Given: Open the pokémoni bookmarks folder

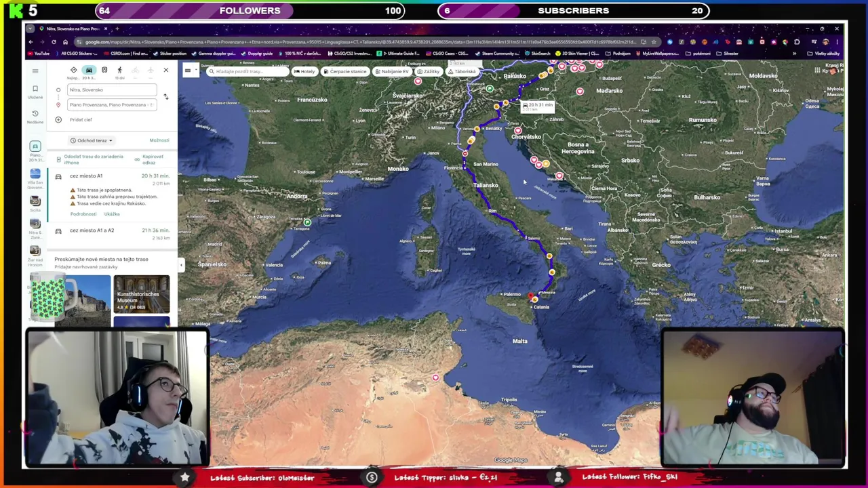Looking at the screenshot, I should coord(698,54).
